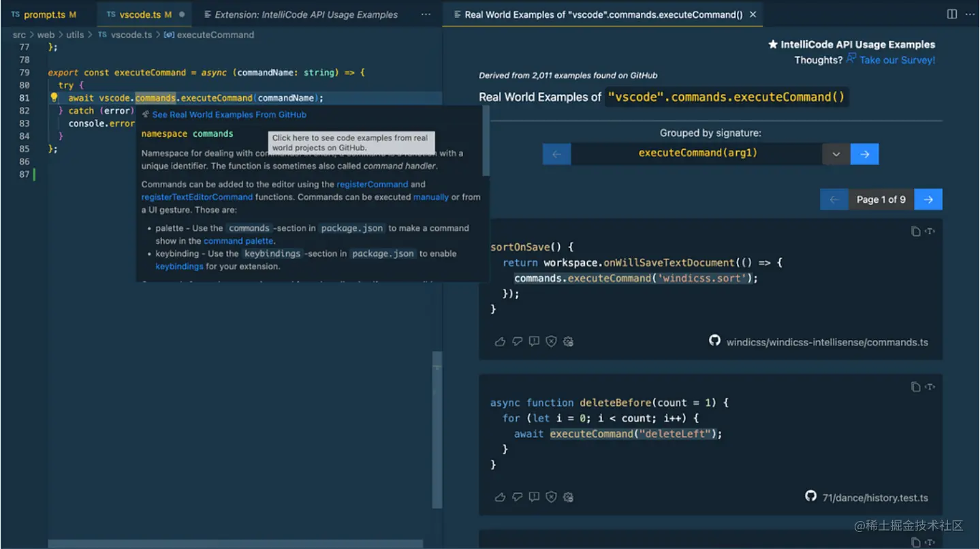Click "Derived from 2,011 examples found on GitHub"
The width and height of the screenshot is (980, 549).
[568, 76]
